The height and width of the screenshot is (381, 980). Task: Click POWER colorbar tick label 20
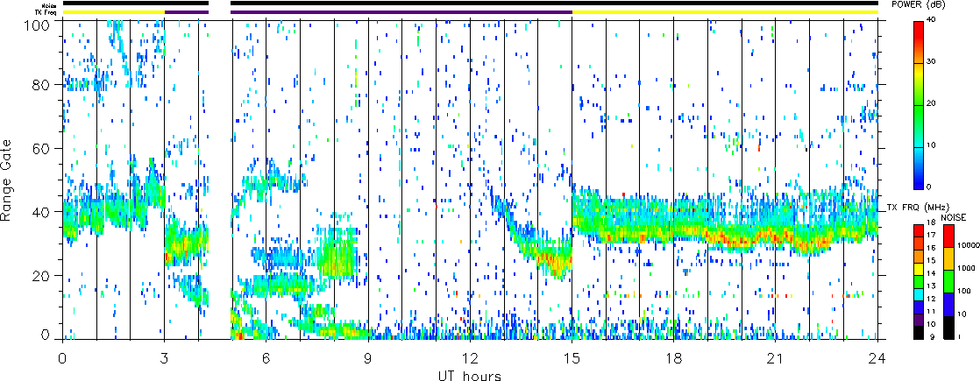point(931,105)
